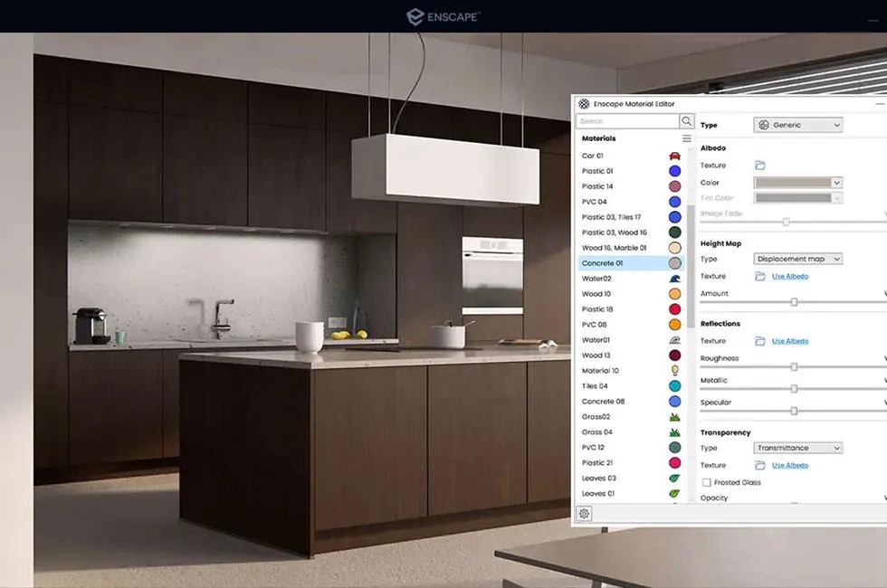Click the water icon for Water01

tap(674, 340)
